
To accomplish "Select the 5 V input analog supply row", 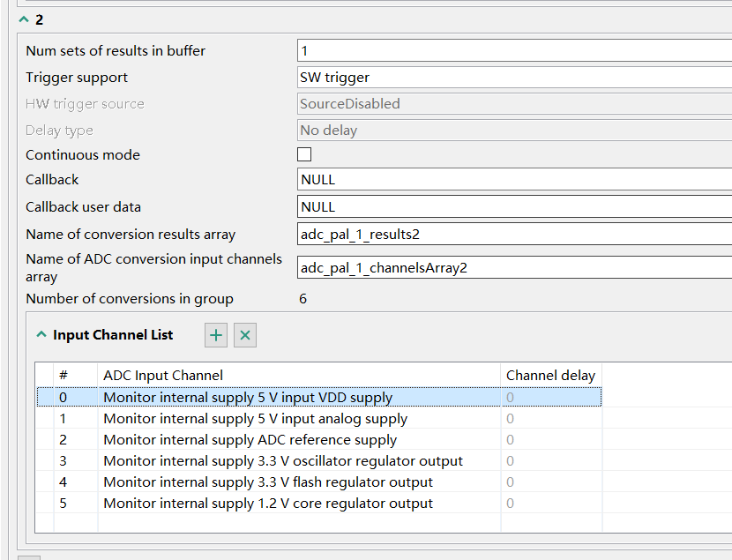I will coord(255,419).
